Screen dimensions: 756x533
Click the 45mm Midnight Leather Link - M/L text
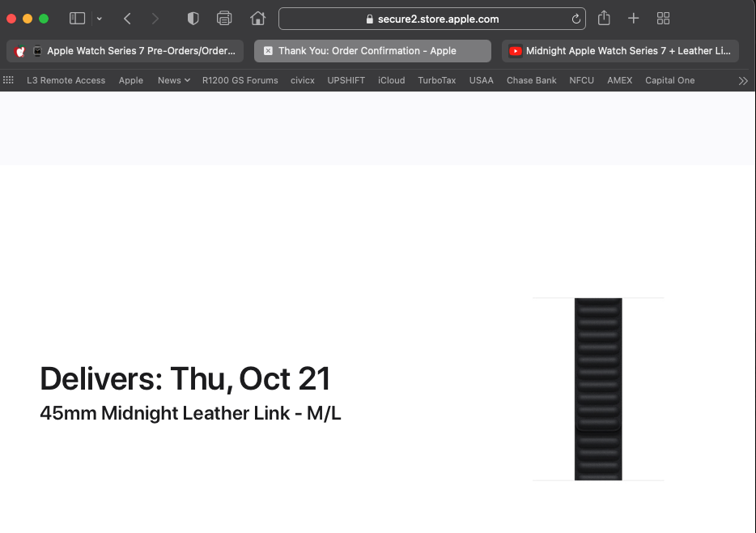[x=190, y=413]
